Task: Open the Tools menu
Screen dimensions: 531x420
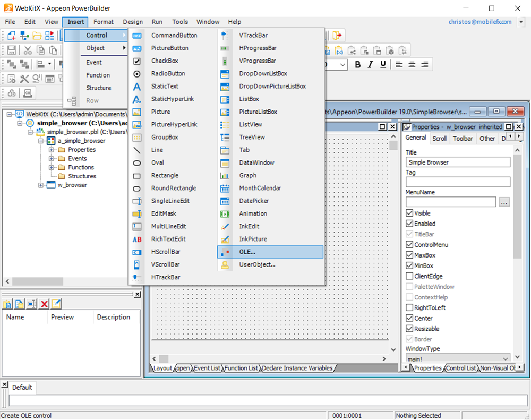Action: point(180,22)
